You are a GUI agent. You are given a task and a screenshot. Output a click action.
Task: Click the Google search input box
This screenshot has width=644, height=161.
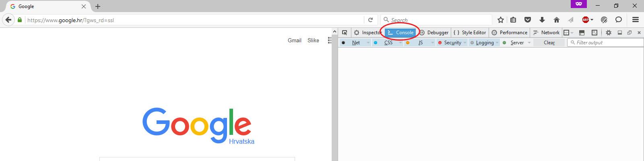point(197,159)
